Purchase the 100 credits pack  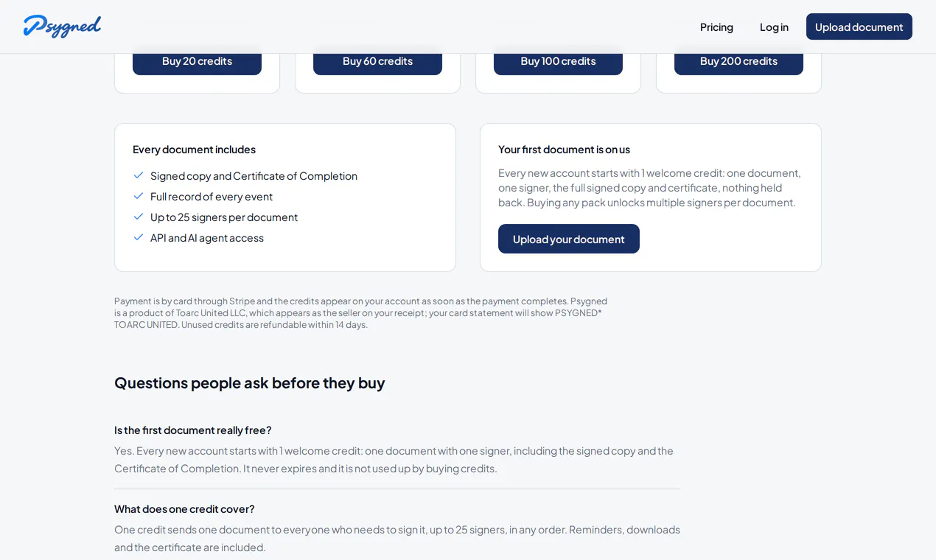(x=558, y=61)
